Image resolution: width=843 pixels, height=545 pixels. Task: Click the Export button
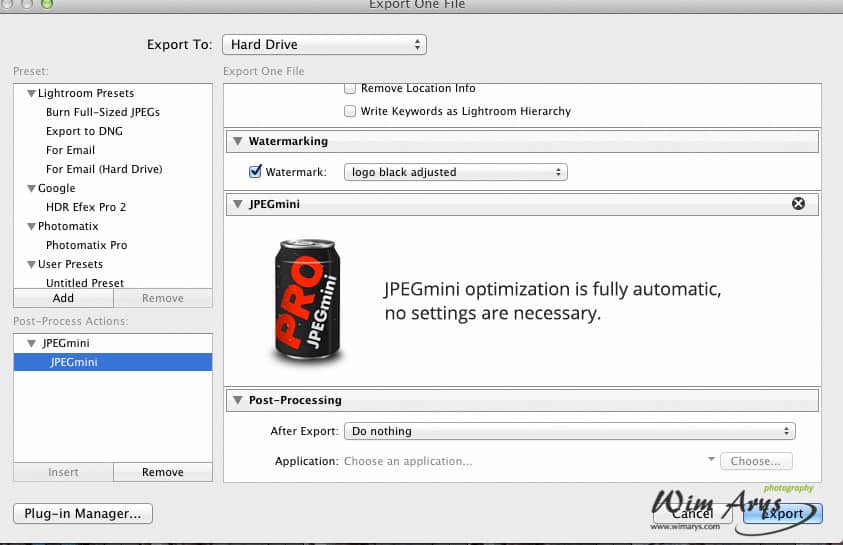click(x=782, y=513)
